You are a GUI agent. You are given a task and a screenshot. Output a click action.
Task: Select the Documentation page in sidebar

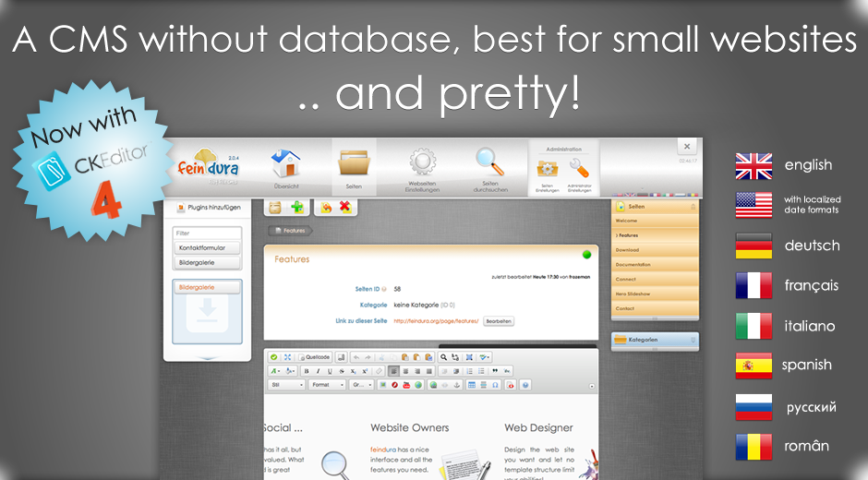coord(655,265)
